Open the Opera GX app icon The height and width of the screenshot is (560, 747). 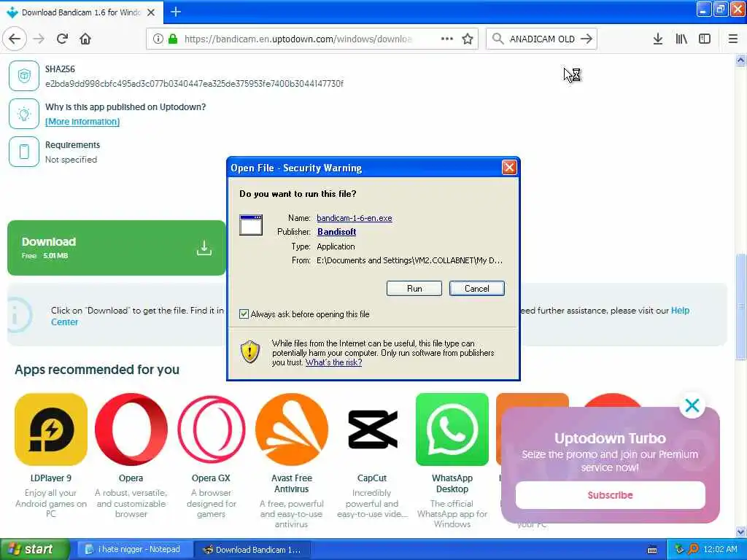click(211, 430)
